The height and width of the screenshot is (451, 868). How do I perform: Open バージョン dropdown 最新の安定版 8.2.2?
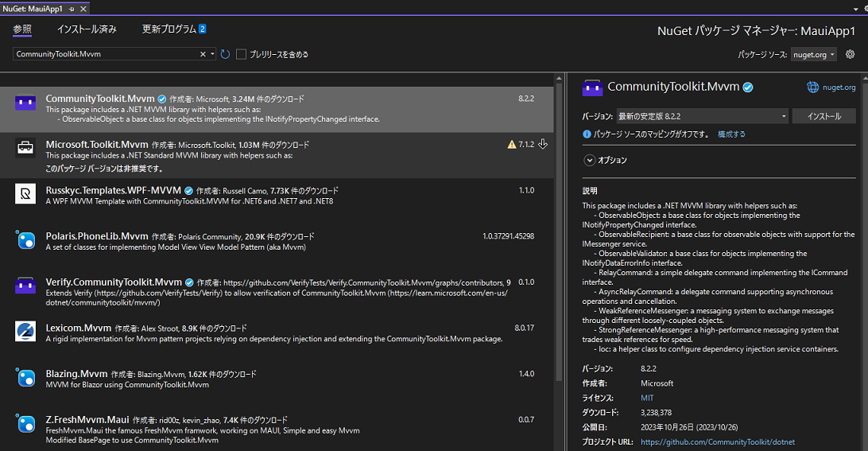click(702, 116)
